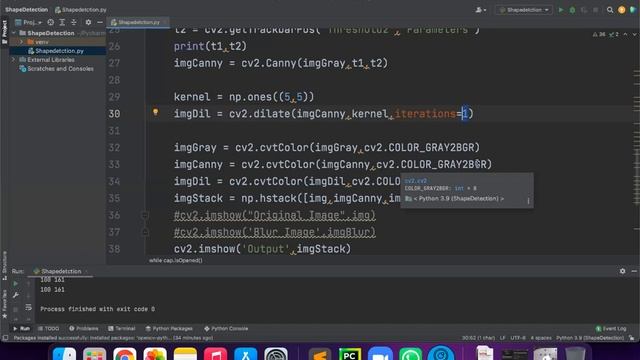Toggle the Favorites side tool window

(x=4, y=304)
